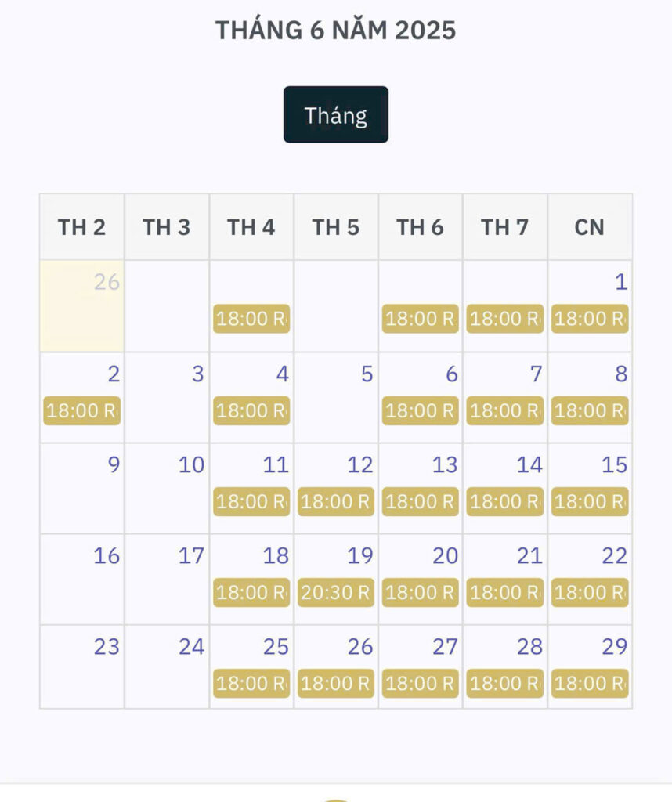Select the 18:00 event on June 11
Screen dimensions: 672x802
click(x=251, y=501)
